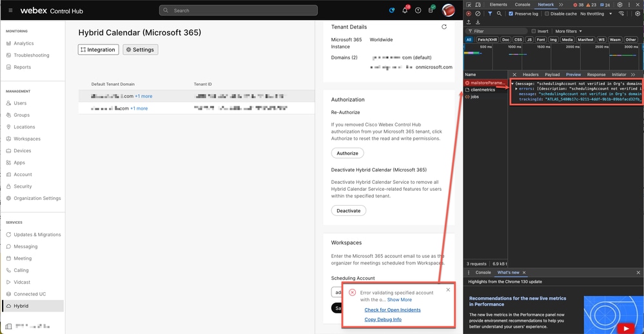Open Payload tab of request
The height and width of the screenshot is (334, 644).
coord(552,74)
